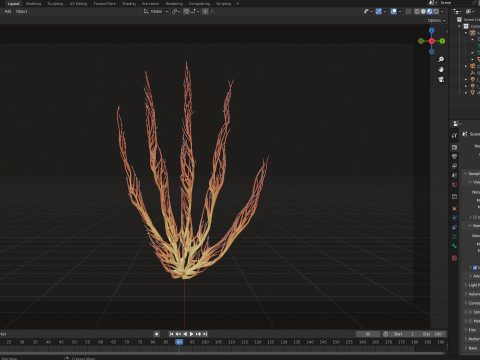Open the Add menu in viewport header
Screen dimensions: 480x360
8,11
